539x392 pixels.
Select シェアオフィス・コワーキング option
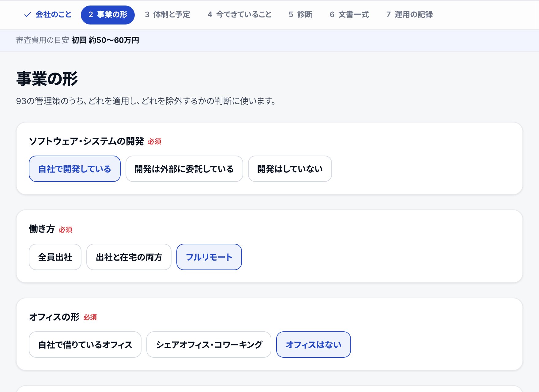coord(209,345)
